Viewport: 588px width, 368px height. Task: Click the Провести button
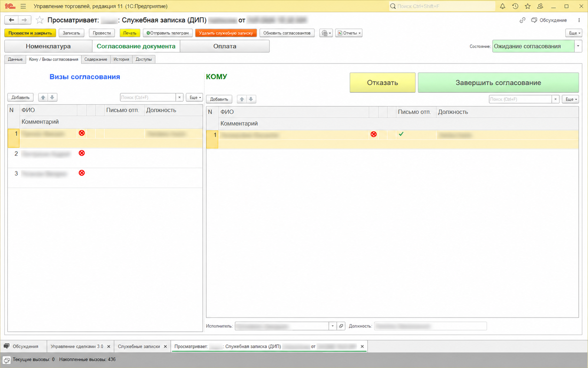coord(102,33)
